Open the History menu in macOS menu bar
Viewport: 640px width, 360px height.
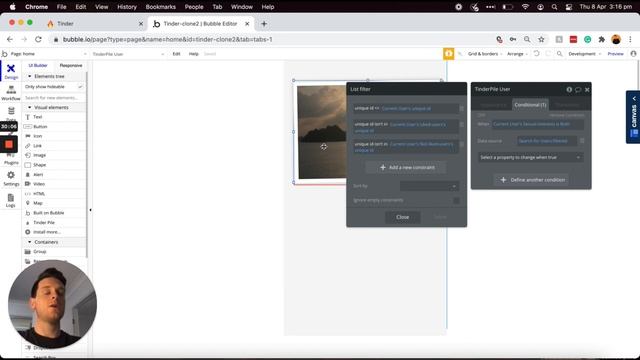[127, 7]
